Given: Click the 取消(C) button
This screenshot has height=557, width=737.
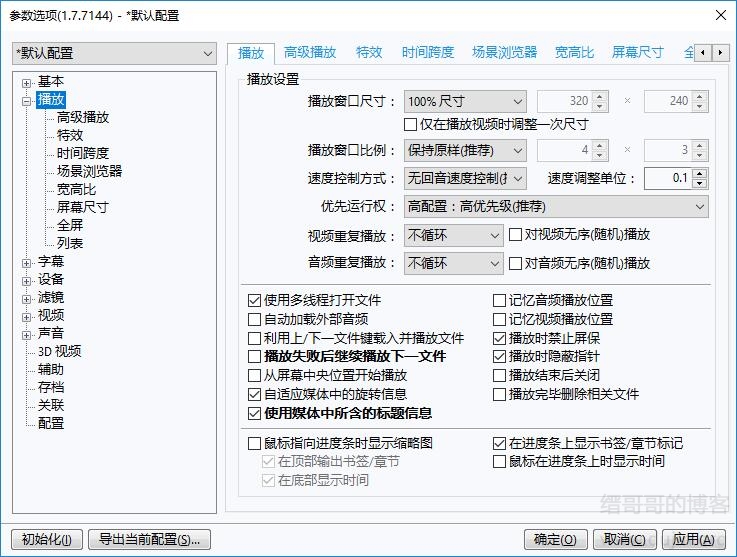Looking at the screenshot, I should pos(625,539).
